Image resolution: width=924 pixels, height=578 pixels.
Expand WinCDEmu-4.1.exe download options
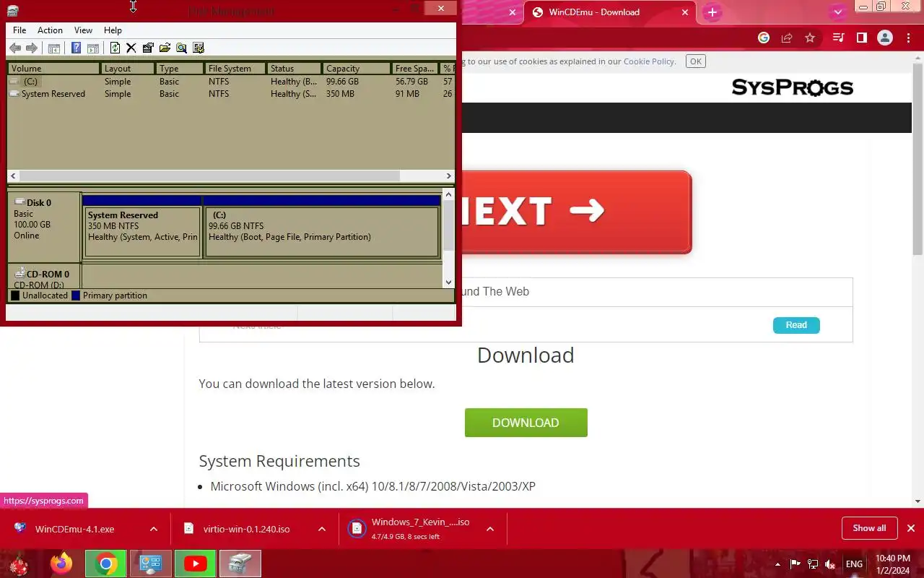(154, 529)
